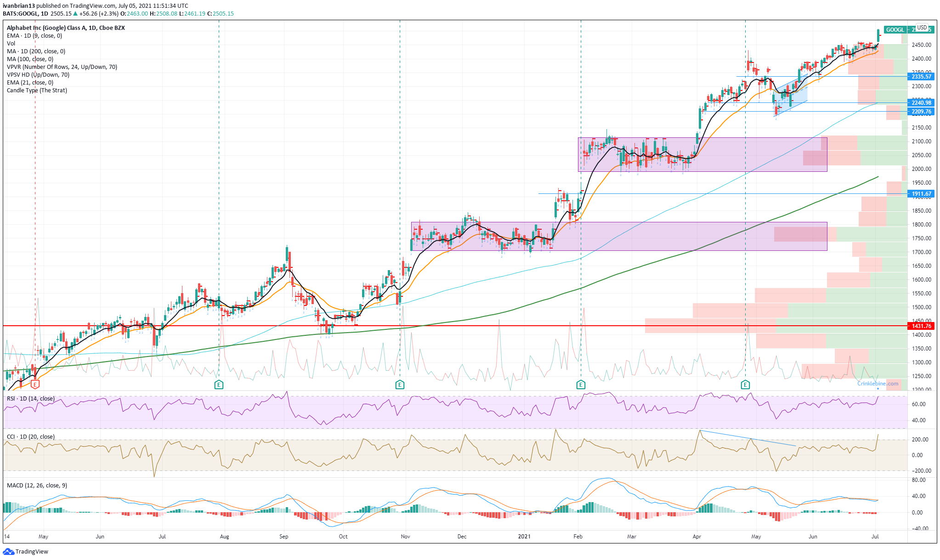Select the MA 1D (200, close, 0) legend
The width and height of the screenshot is (940, 560).
[36, 51]
